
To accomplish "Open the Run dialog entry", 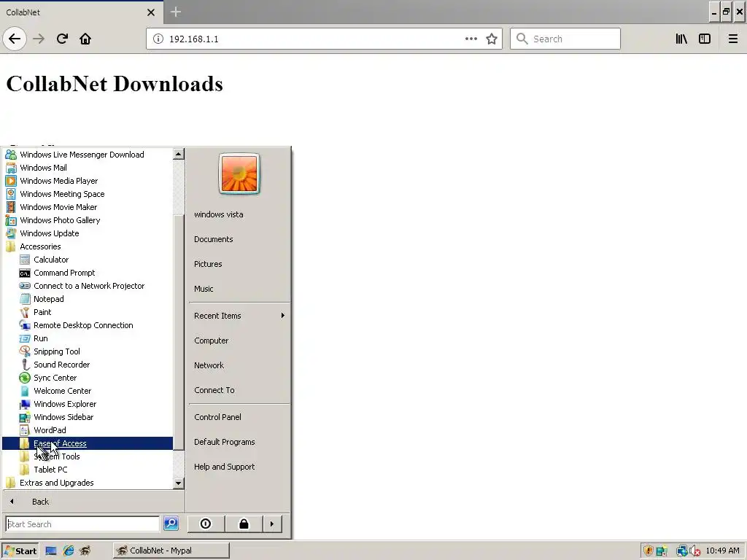I will [88, 338].
